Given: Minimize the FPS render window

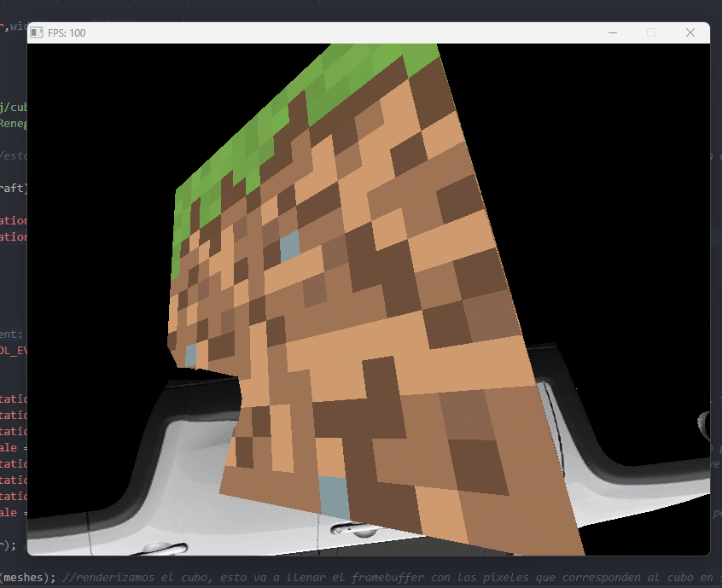Looking at the screenshot, I should point(613,32).
